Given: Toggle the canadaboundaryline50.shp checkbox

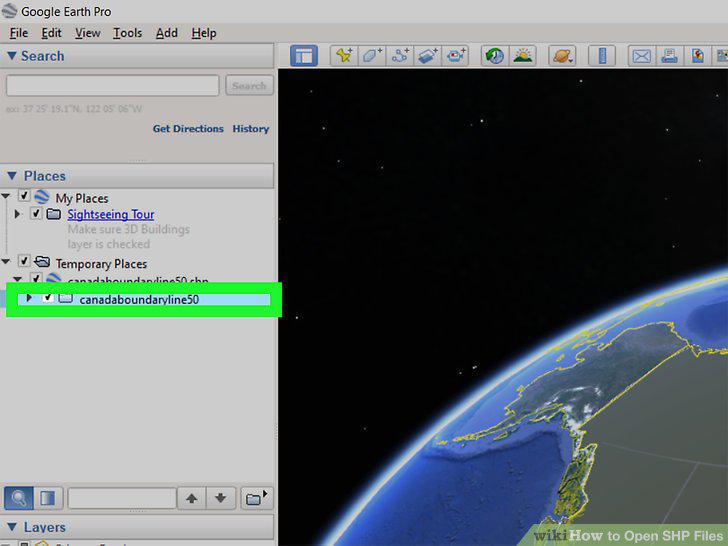Looking at the screenshot, I should [36, 278].
